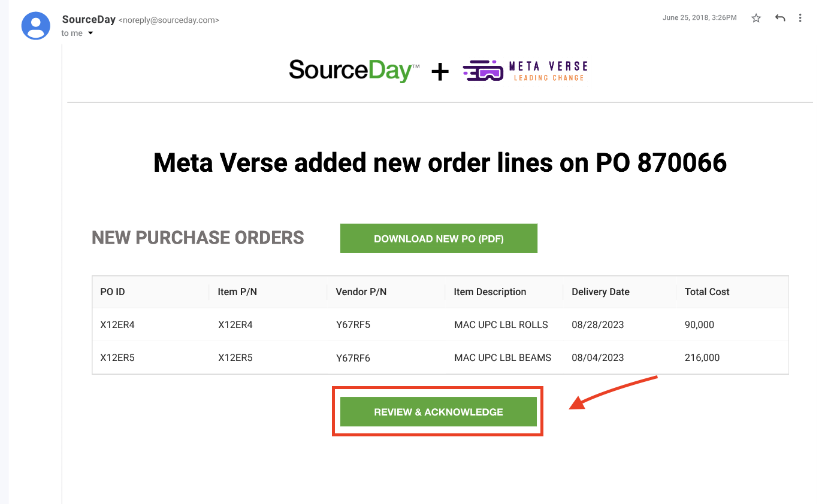Click the Review & Acknowledge button

click(x=439, y=412)
